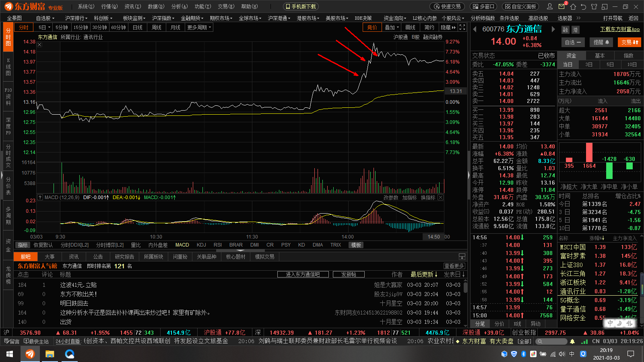Click the 港 Hong Kong connect badge
This screenshot has width=644, height=362.
[575, 30]
